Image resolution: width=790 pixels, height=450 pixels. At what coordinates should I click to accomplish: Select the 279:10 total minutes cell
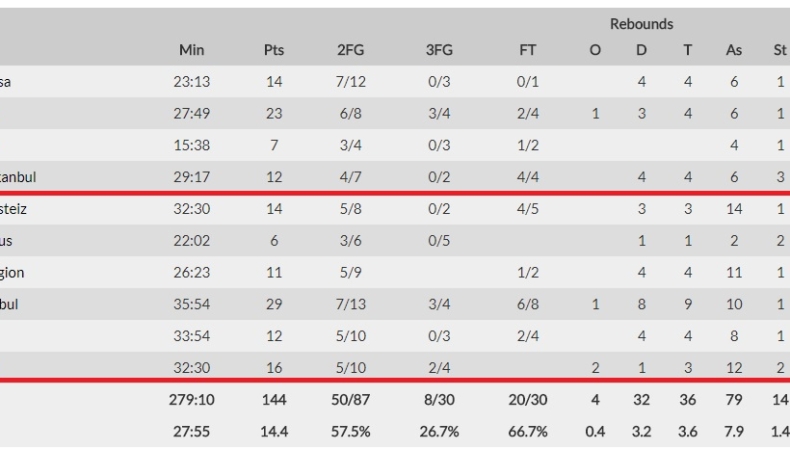tap(191, 400)
